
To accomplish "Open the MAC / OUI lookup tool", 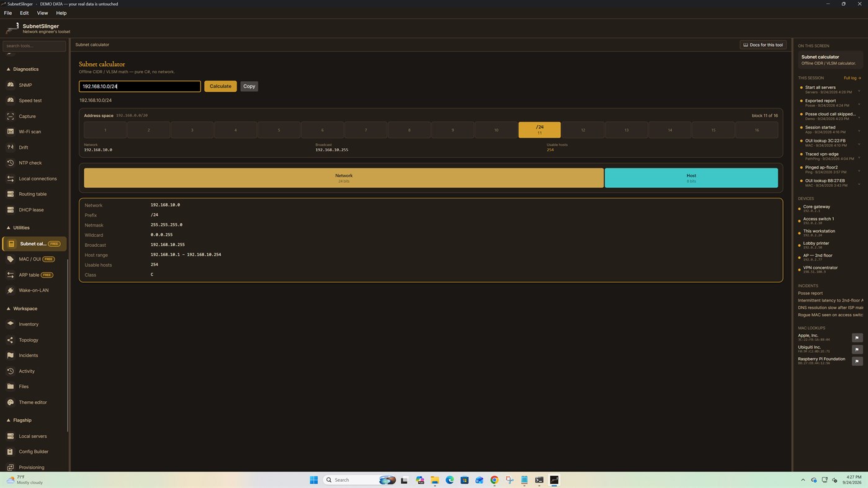I will coord(34,259).
